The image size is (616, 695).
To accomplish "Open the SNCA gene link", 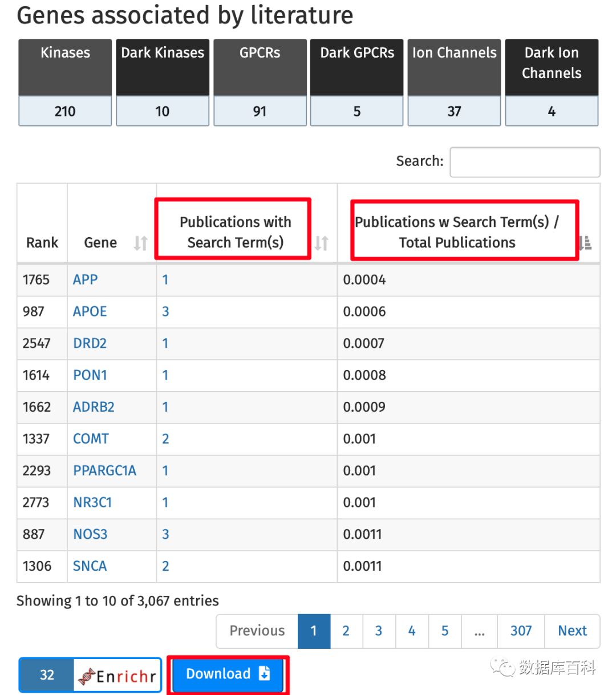I will tap(90, 566).
